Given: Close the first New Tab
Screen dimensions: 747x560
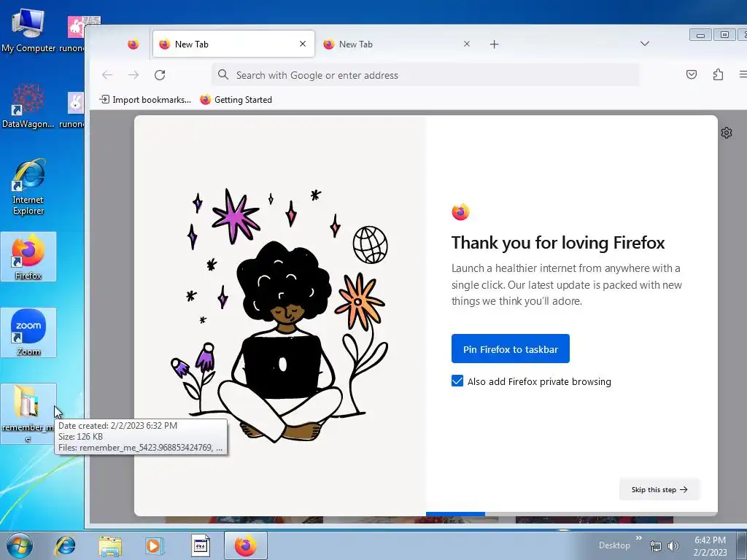Looking at the screenshot, I should [303, 44].
